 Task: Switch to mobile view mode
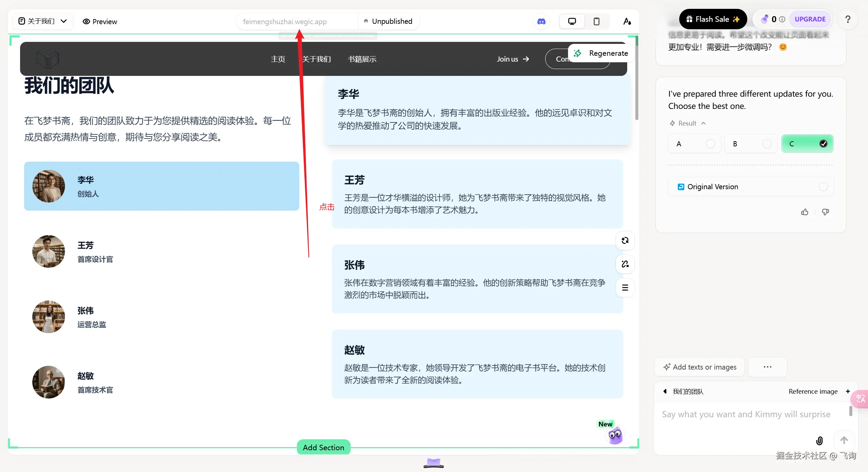pos(596,21)
